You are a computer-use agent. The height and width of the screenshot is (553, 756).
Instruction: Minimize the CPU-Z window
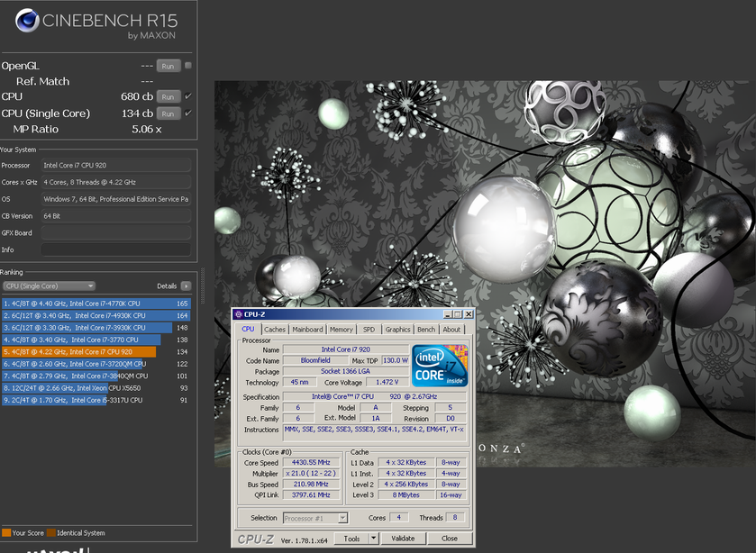(448, 314)
